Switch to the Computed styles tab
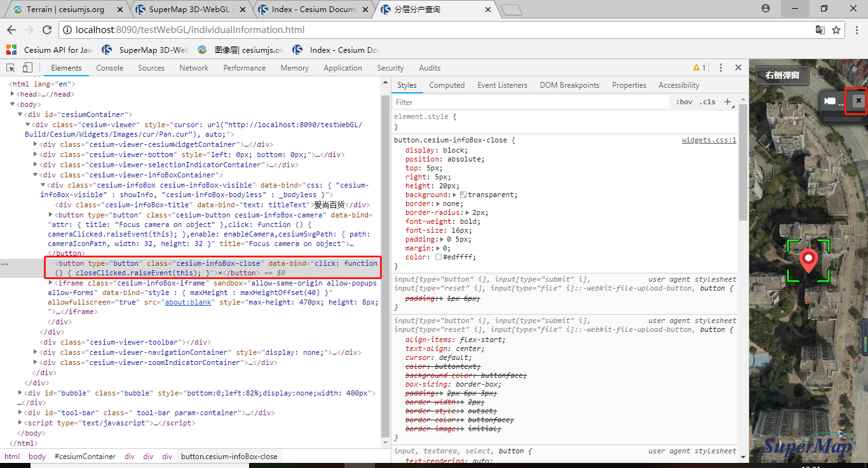The width and height of the screenshot is (868, 468). tap(447, 85)
